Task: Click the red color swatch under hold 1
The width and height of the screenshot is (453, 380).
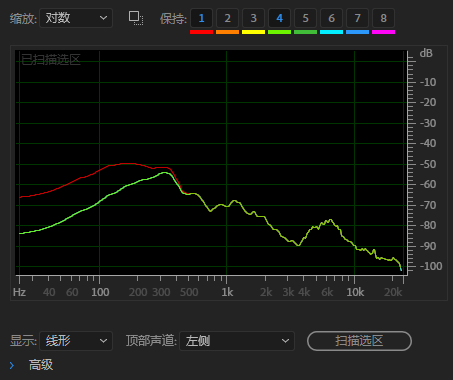Action: (x=201, y=32)
